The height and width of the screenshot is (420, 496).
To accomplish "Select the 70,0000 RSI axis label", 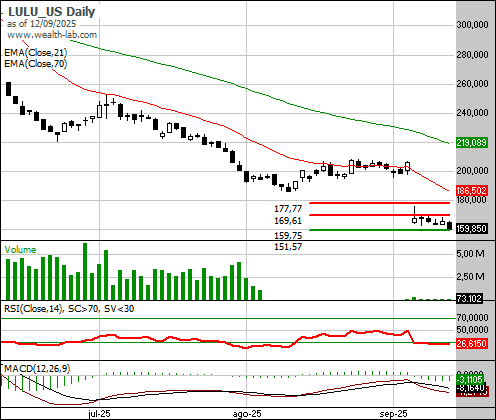I will pyautogui.click(x=472, y=317).
